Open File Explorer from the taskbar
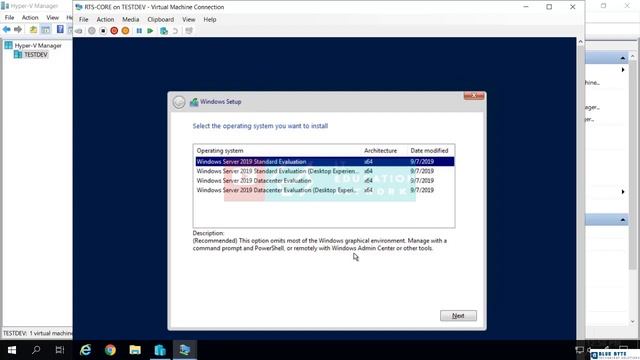This screenshot has height=360, width=640. (x=135, y=350)
